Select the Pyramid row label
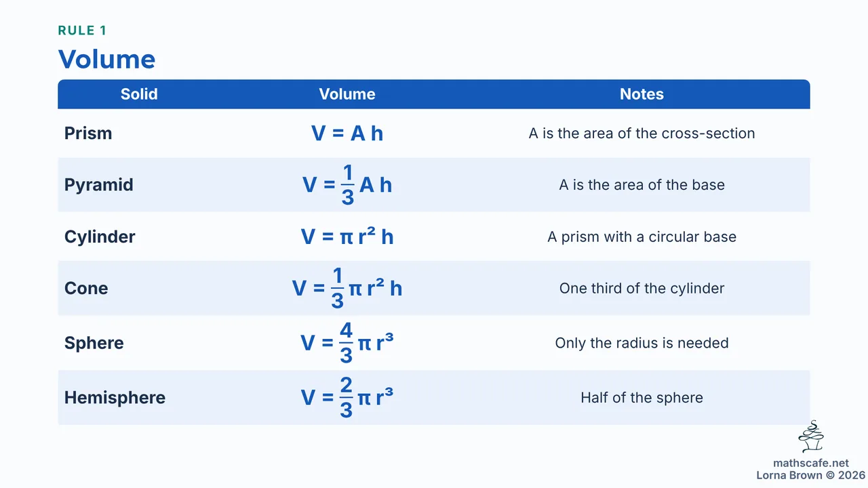 (x=99, y=185)
